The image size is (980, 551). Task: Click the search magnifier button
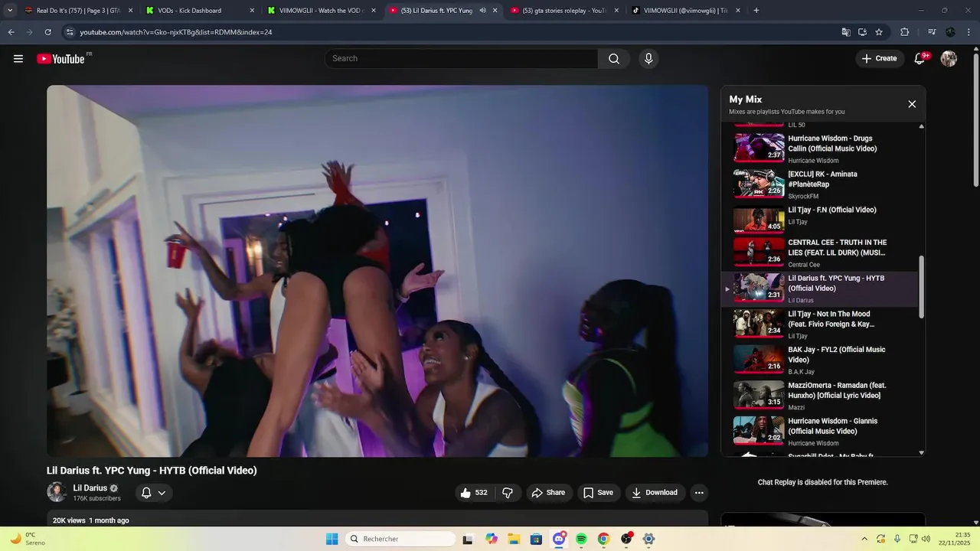coord(614,59)
